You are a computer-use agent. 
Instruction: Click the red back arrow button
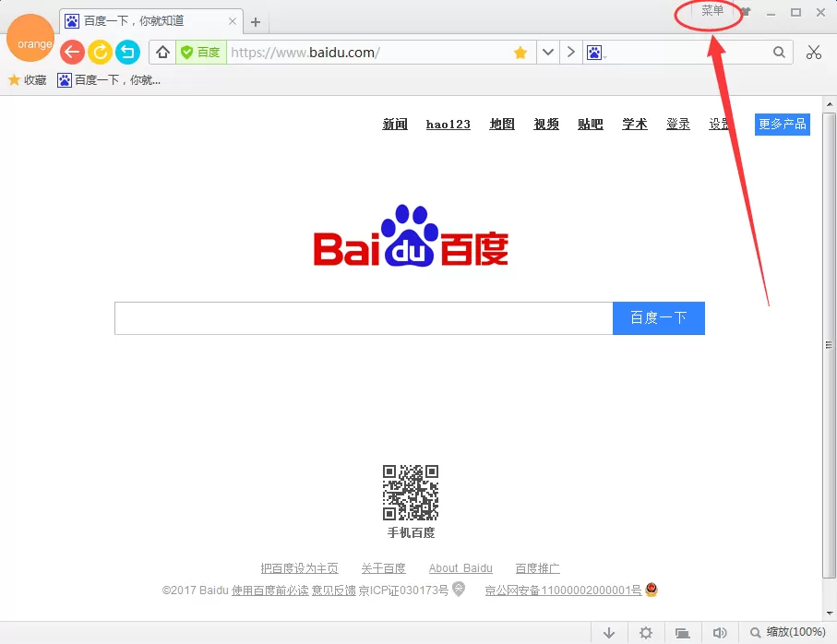[x=72, y=53]
